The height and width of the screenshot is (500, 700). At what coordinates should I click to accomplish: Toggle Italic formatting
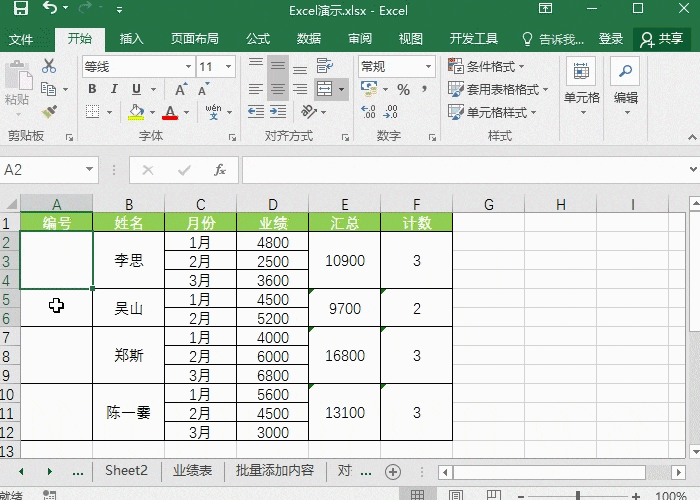coord(114,89)
